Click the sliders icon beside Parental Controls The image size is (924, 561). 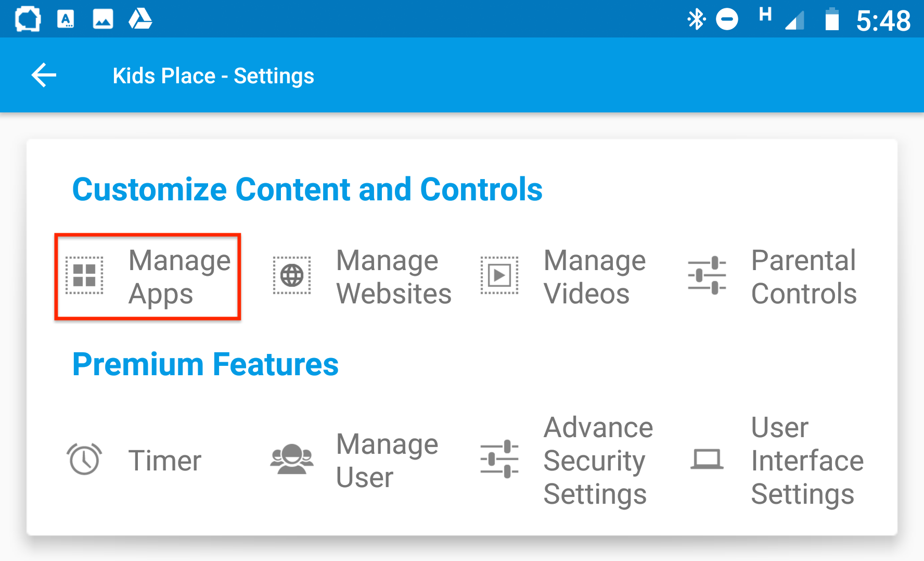pyautogui.click(x=708, y=276)
